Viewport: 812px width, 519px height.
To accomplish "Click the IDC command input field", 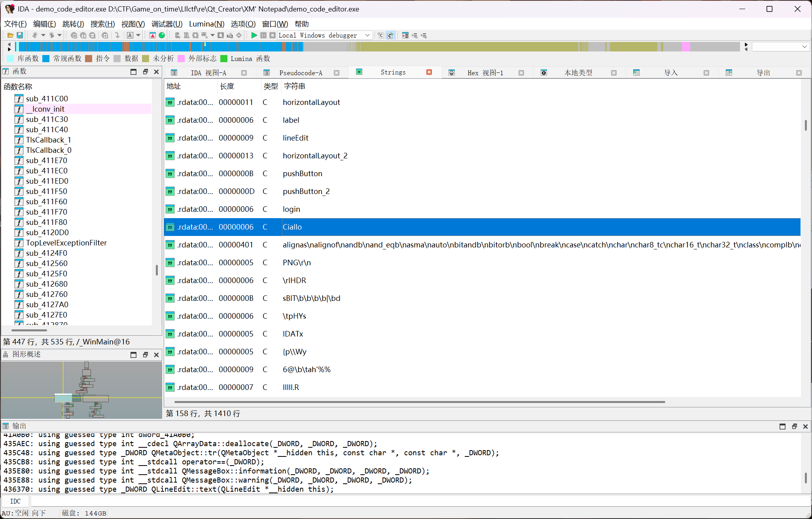I will (396, 501).
